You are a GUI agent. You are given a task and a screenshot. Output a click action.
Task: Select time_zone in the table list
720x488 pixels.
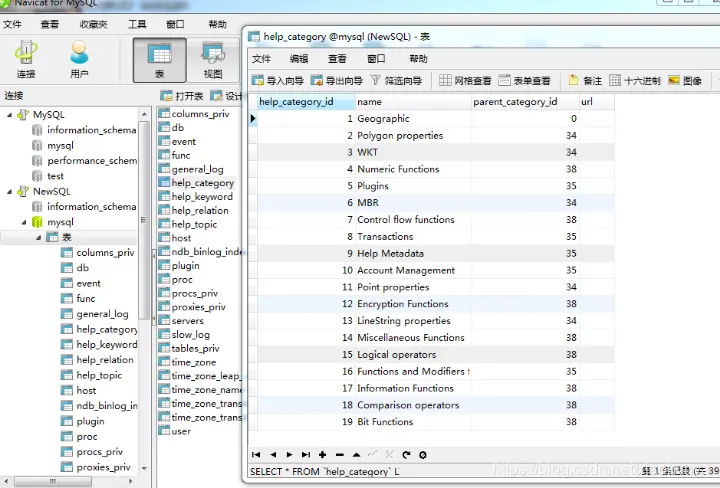[x=187, y=362]
